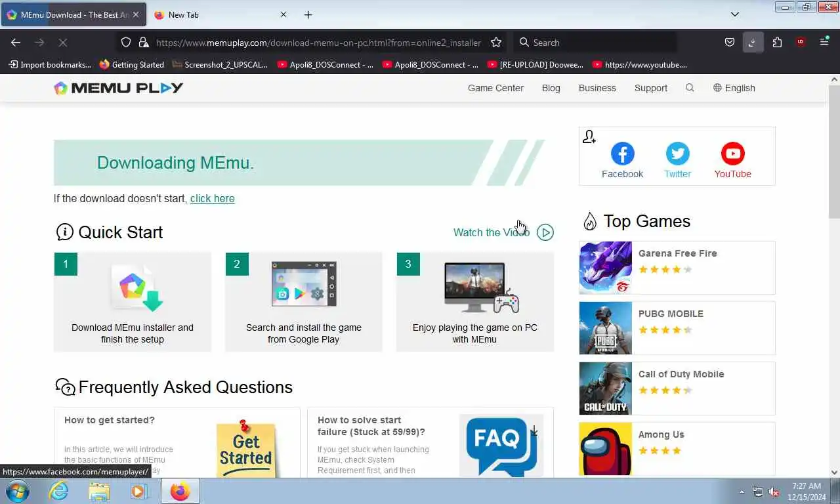Open [RE-UPLOAD] Doowee bookmark
840x504 pixels.
coord(535,64)
